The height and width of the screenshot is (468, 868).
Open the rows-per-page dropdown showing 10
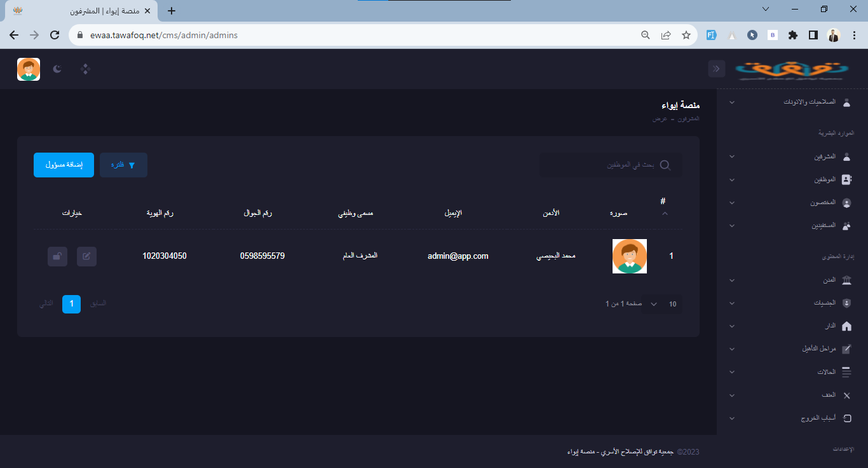(662, 304)
